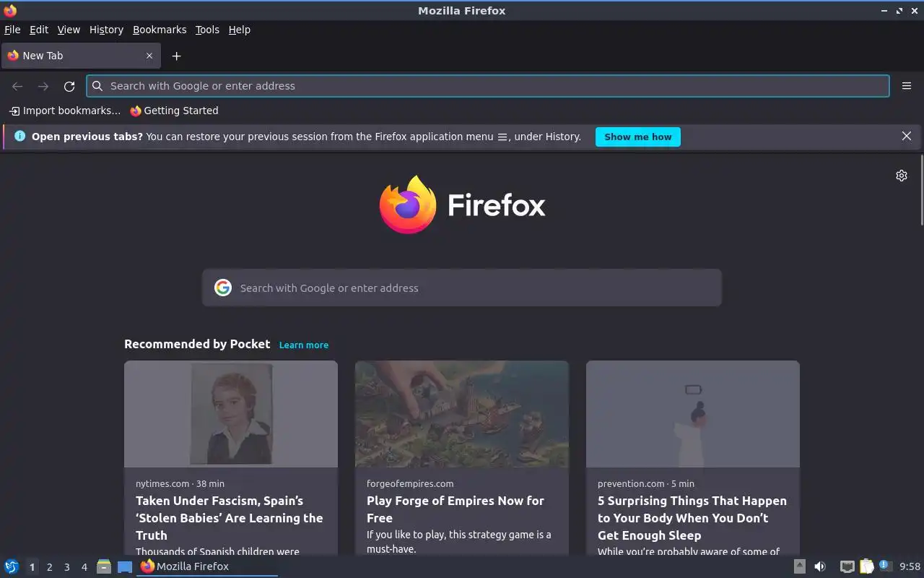
Task: Switch to workspace 1 in the taskbar
Action: click(32, 567)
